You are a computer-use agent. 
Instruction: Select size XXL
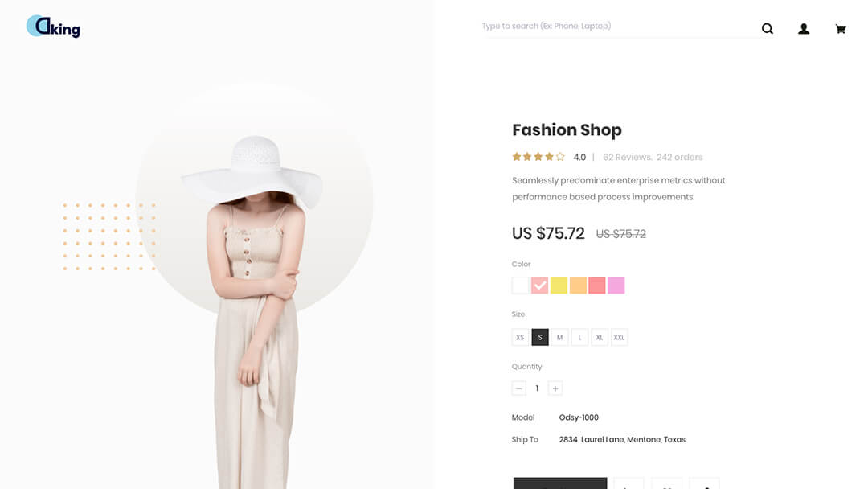619,337
